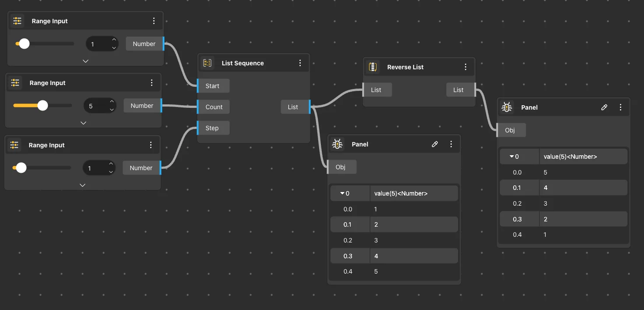Click the sliders icon on the top Range Input
The image size is (644, 310).
[18, 21]
